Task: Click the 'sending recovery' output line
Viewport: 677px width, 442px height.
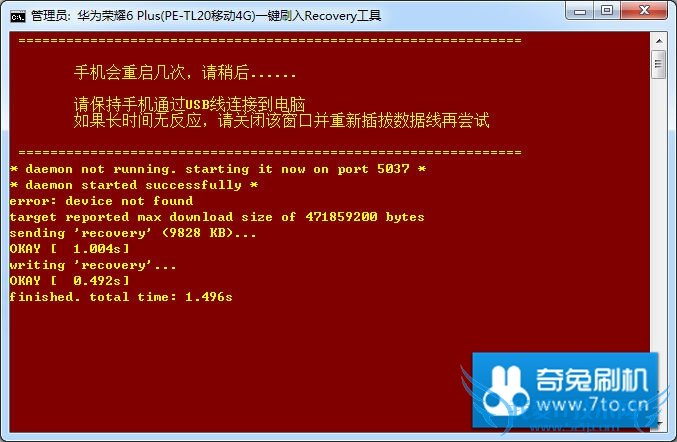Action: click(x=133, y=233)
